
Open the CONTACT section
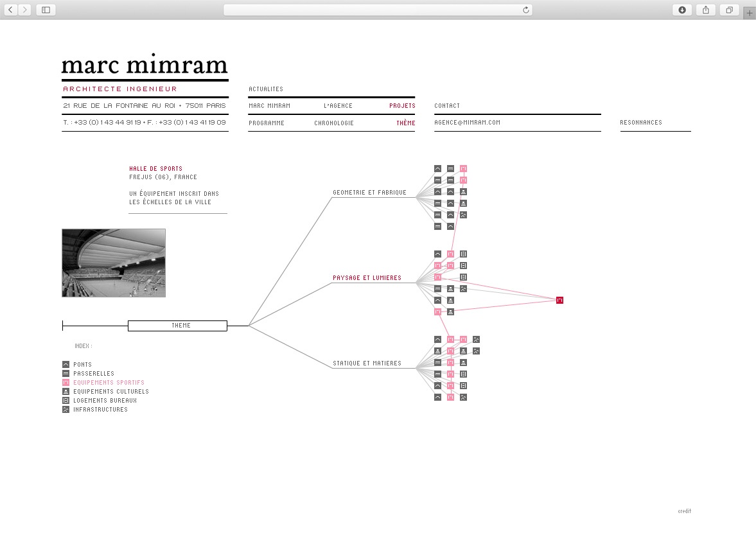(447, 105)
